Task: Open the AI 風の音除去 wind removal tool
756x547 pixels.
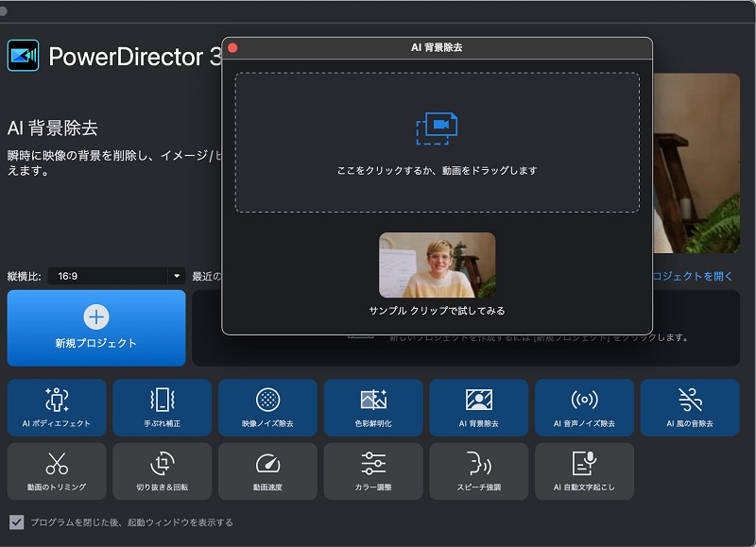Action: pos(690,407)
